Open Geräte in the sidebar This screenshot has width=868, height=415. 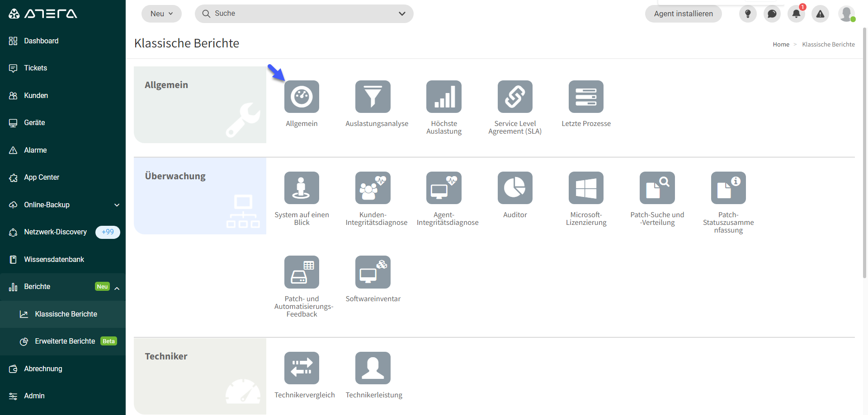[63, 123]
